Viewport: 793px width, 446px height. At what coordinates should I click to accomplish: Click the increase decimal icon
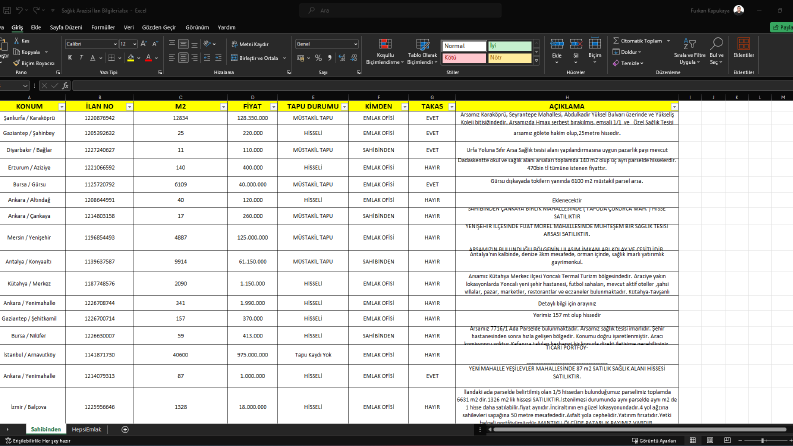coord(342,58)
